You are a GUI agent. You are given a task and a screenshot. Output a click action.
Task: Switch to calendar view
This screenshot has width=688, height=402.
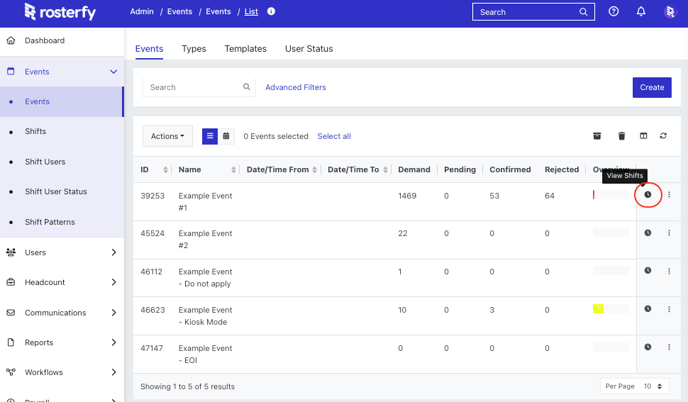(x=226, y=136)
